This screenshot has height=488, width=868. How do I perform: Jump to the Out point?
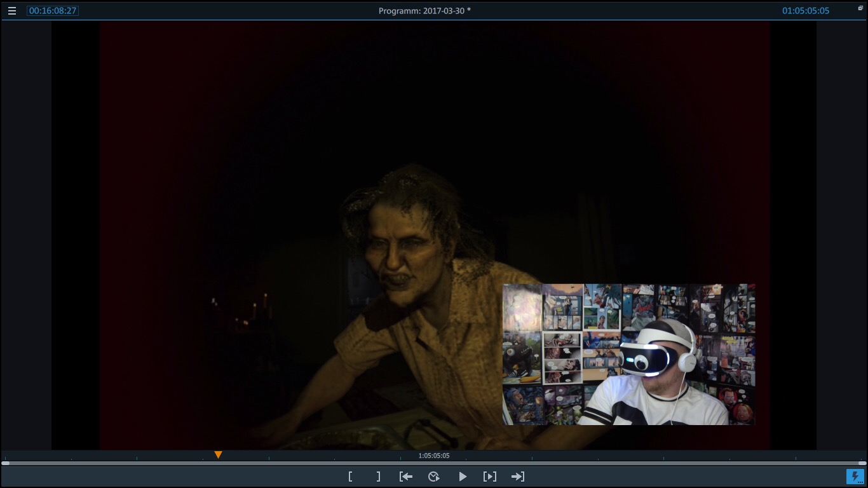[x=518, y=477]
